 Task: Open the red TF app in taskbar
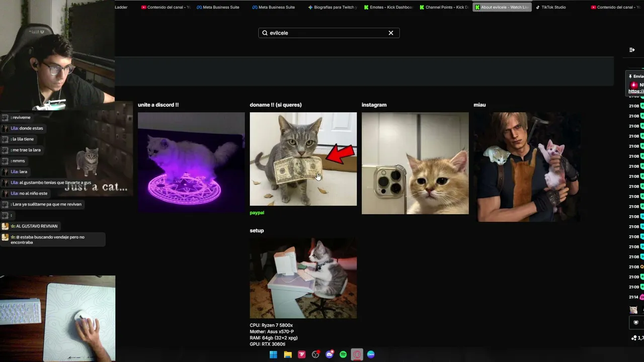(302, 354)
